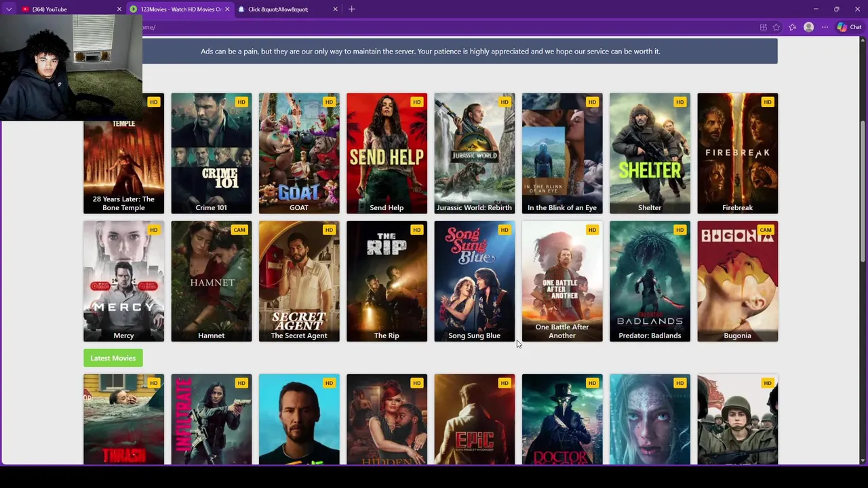Open the Hidden poster in Latest Movies
868x488 pixels.
[387, 420]
